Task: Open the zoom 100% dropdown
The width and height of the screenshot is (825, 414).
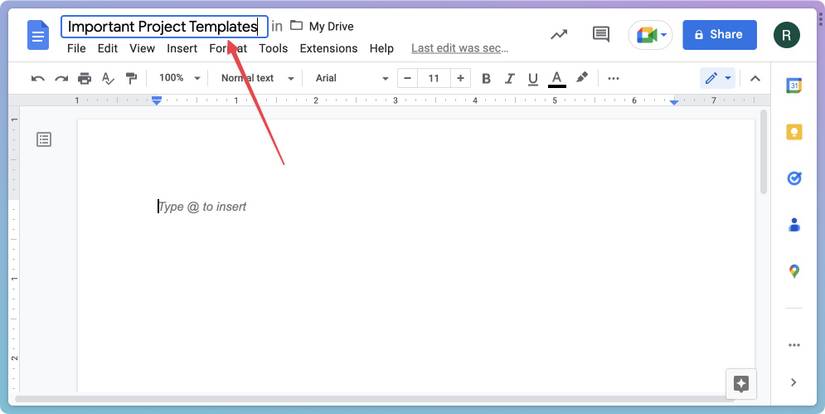Action: pyautogui.click(x=179, y=78)
